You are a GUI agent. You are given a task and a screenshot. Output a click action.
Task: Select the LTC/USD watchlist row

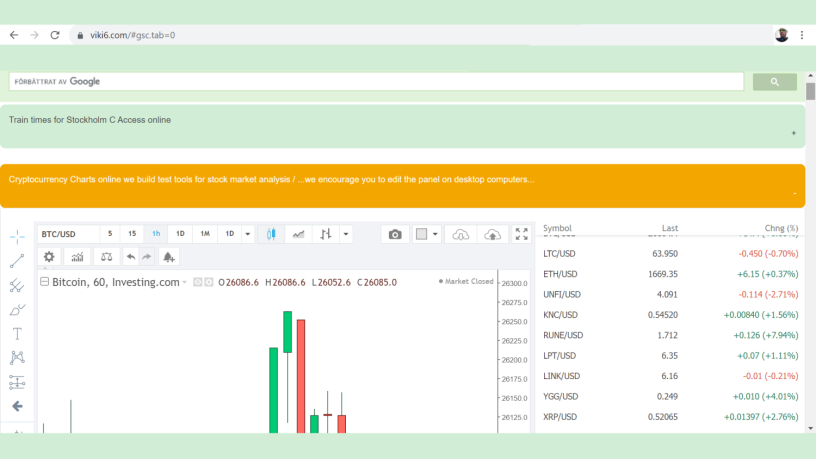pyautogui.click(x=670, y=253)
